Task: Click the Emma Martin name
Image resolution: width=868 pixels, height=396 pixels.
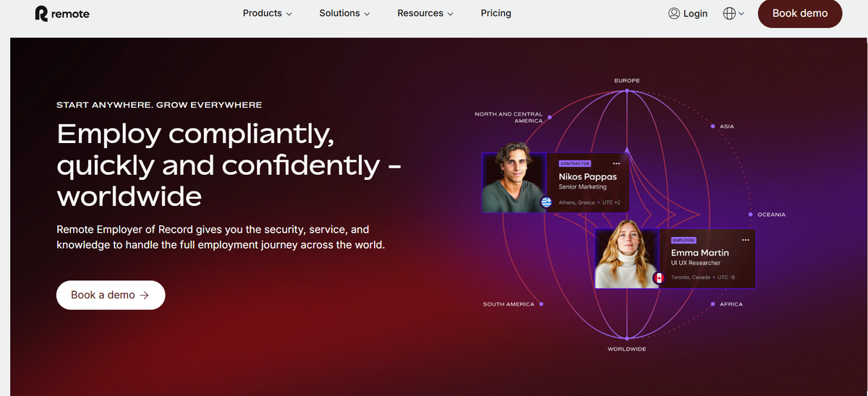Action: point(699,253)
